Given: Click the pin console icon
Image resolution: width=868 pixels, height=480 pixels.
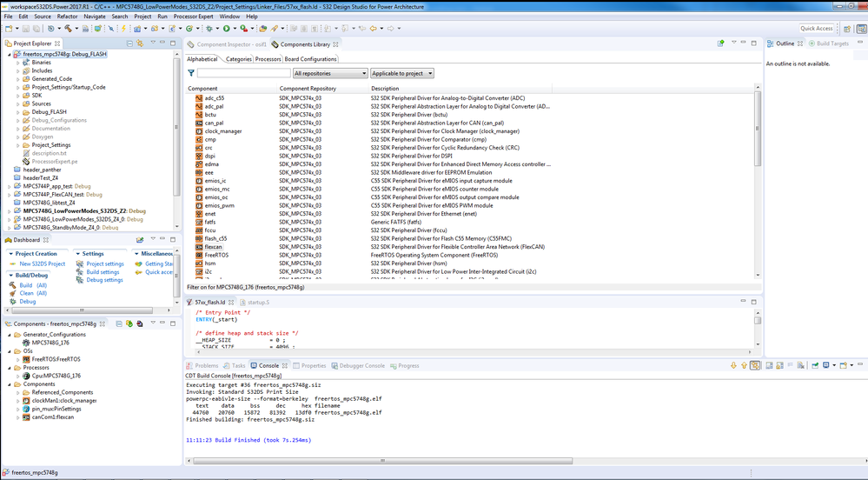Looking at the screenshot, I should [815, 365].
